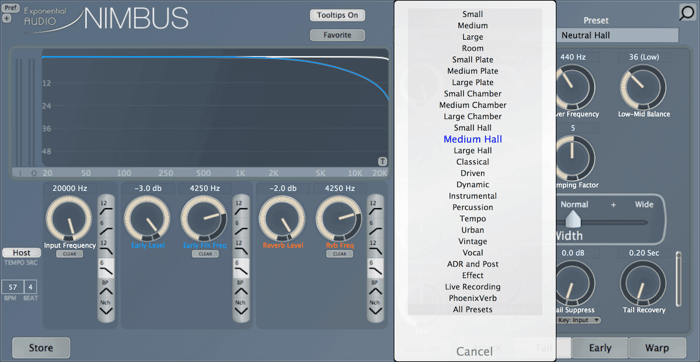Open the Pref preferences button
Image resolution: width=700 pixels, height=362 pixels.
(9, 8)
